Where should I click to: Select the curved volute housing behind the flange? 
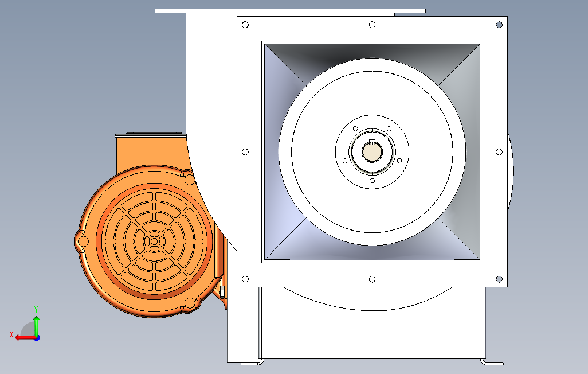(211, 112)
